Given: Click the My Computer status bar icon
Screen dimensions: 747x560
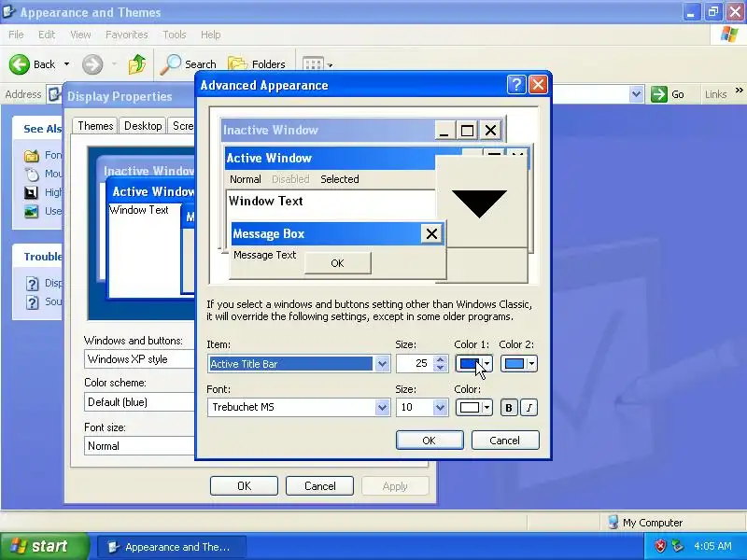Looking at the screenshot, I should [x=613, y=523].
